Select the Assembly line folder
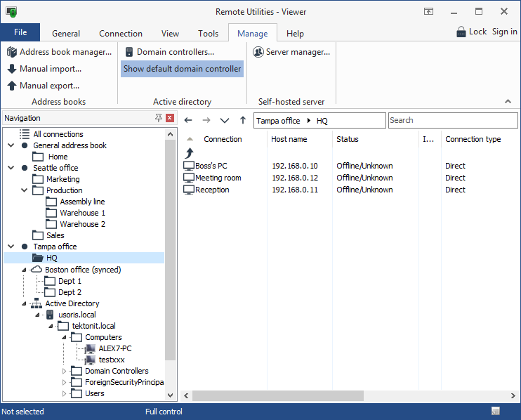 (x=82, y=202)
